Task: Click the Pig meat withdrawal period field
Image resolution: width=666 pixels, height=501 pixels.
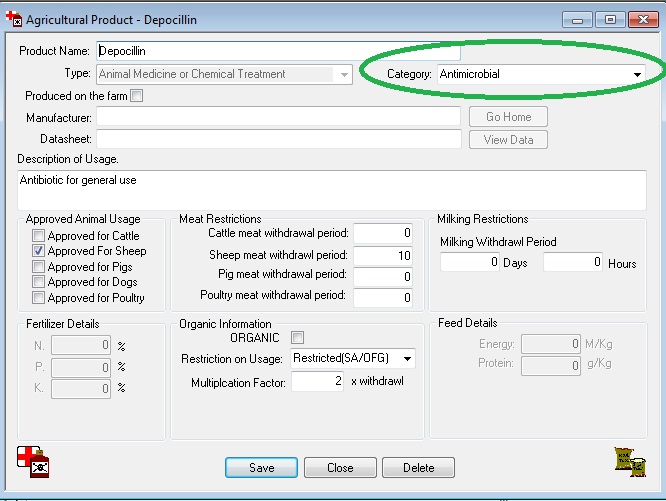Action: point(382,277)
